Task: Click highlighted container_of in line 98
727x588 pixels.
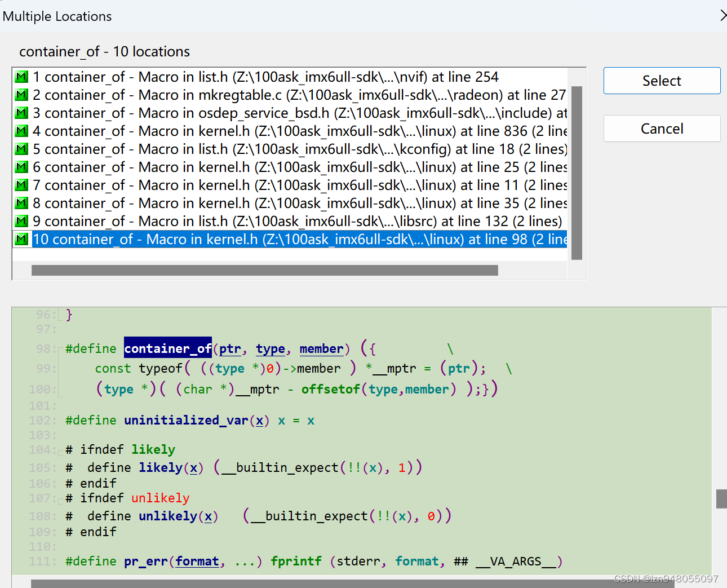Action: click(x=168, y=348)
